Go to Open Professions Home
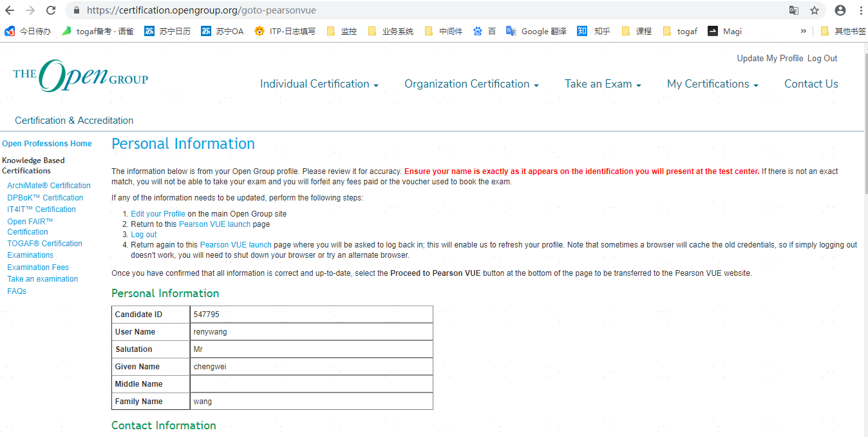 pos(47,144)
